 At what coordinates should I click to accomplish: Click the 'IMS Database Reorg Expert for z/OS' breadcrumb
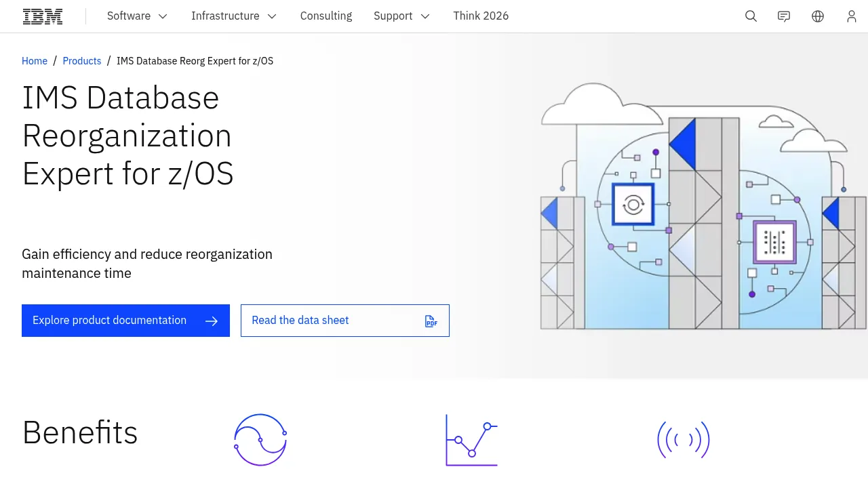click(195, 61)
